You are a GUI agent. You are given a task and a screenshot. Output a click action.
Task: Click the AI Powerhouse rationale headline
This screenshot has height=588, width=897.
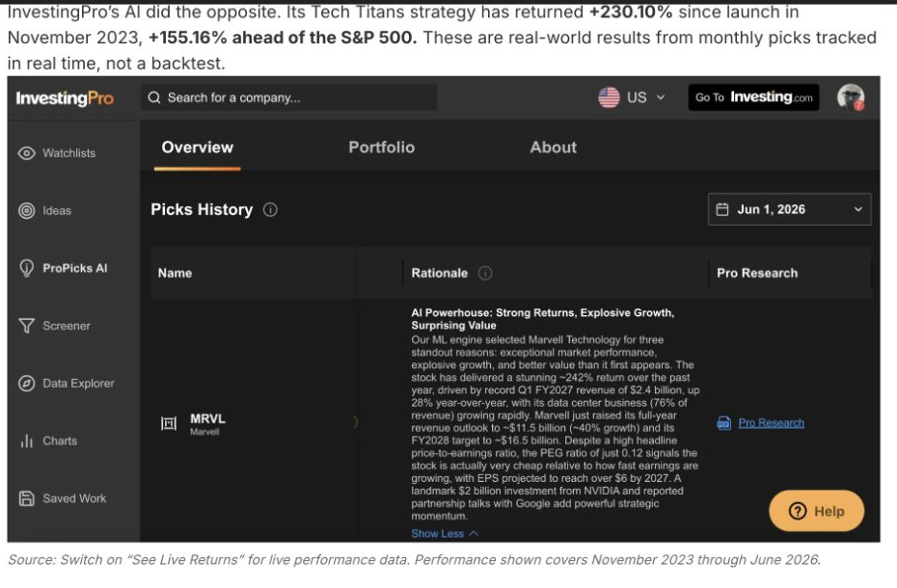pos(542,319)
